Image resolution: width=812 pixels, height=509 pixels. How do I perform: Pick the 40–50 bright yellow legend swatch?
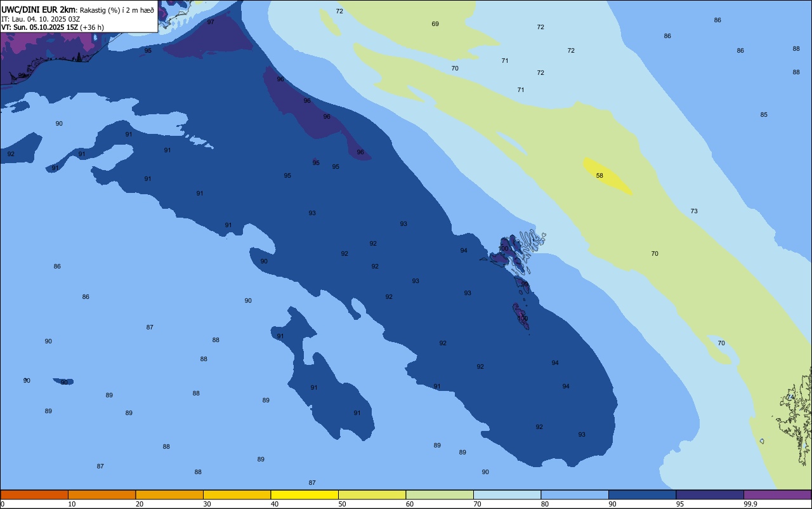pos(304,494)
